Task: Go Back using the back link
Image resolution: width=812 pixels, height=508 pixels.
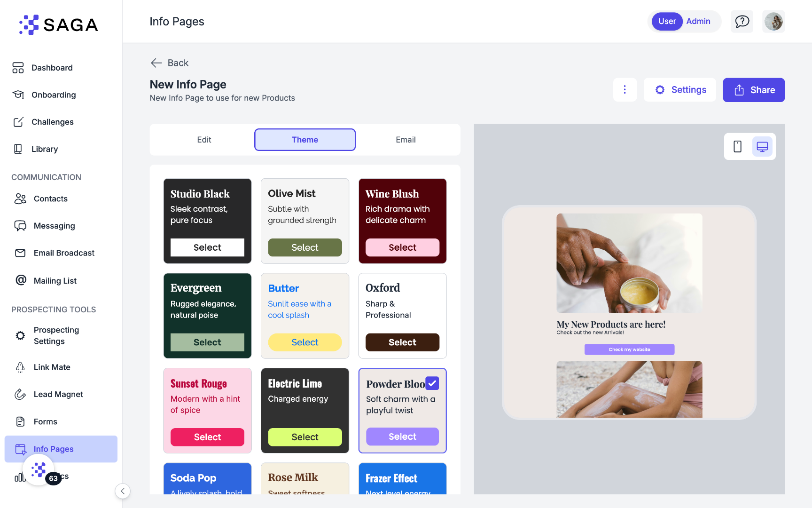Action: coord(169,63)
